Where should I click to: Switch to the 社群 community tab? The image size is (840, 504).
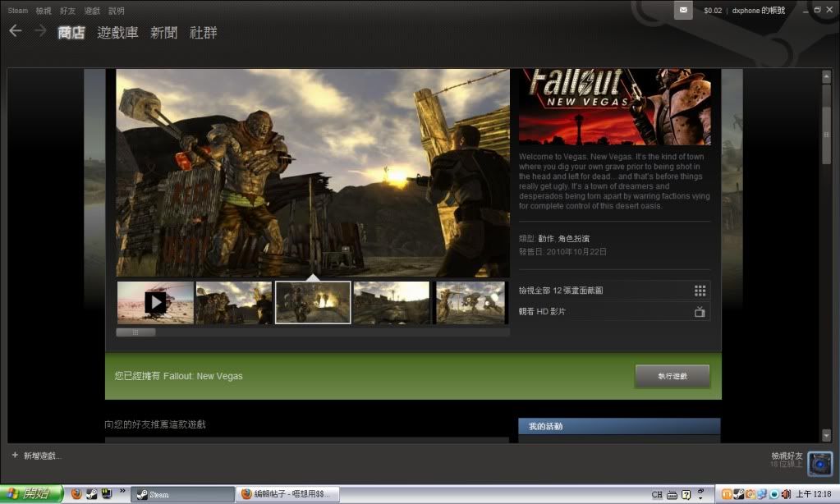tap(204, 33)
